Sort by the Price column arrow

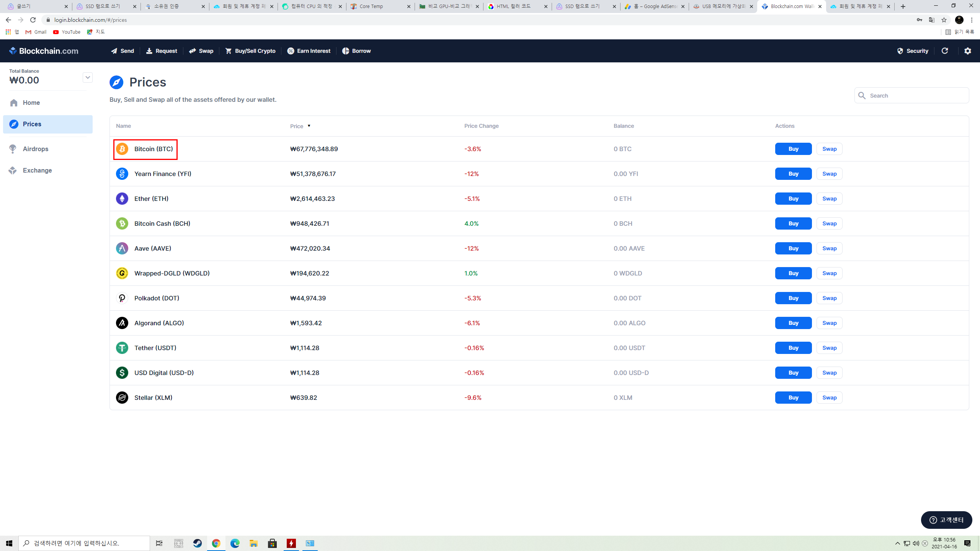point(309,126)
